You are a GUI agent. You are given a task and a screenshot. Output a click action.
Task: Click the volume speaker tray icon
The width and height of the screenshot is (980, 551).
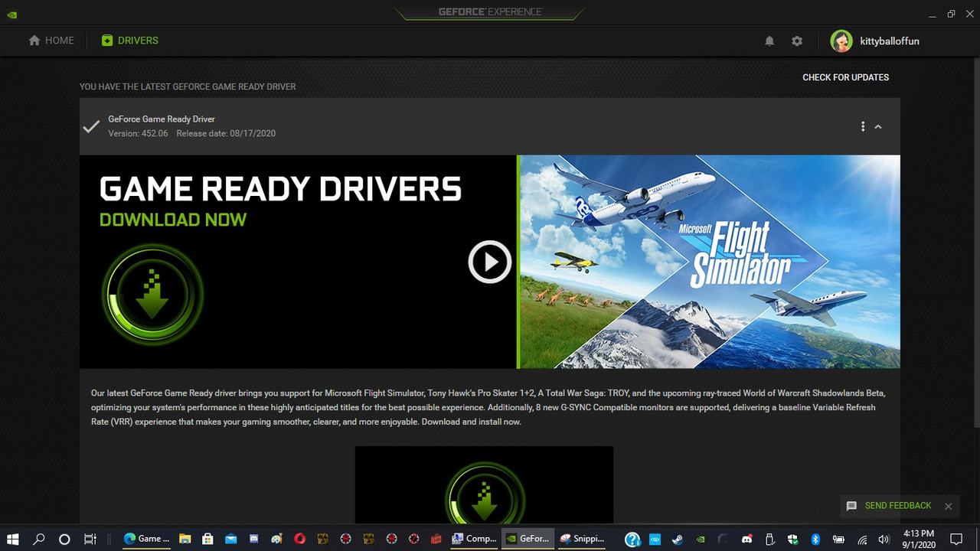pyautogui.click(x=884, y=540)
